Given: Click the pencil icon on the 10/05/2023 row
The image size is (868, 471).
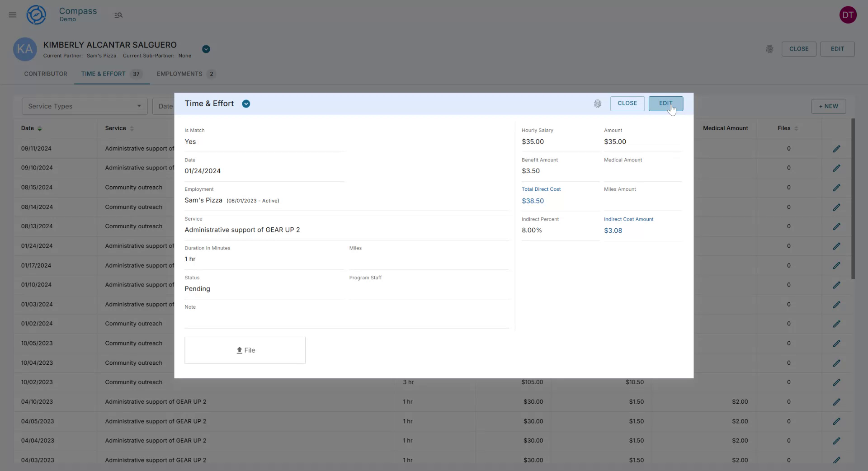Looking at the screenshot, I should coord(837,343).
